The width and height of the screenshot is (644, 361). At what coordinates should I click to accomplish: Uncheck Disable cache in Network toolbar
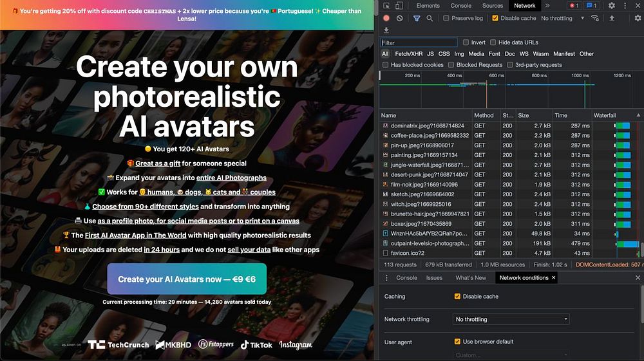point(495,18)
